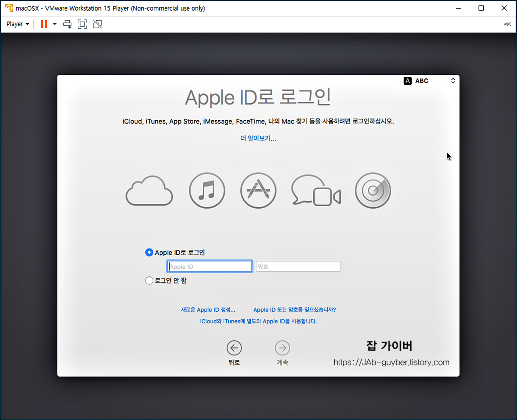Click the 'Apple ID로 로그인' heading text
Screen dimensions: 517x420
coord(258,97)
